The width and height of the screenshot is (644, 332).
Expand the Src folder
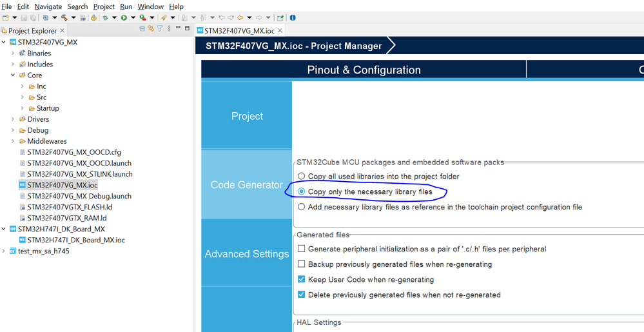(x=22, y=97)
